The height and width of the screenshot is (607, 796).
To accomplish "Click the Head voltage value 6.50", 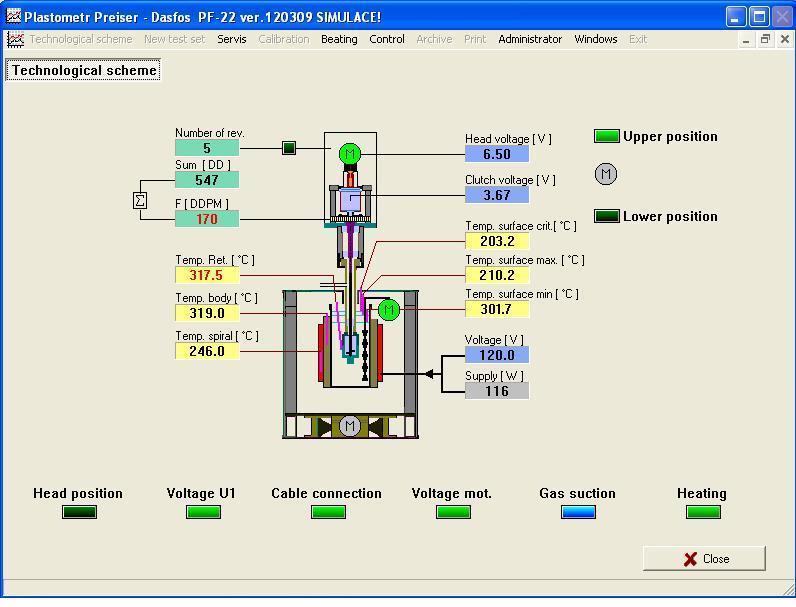I will [496, 154].
